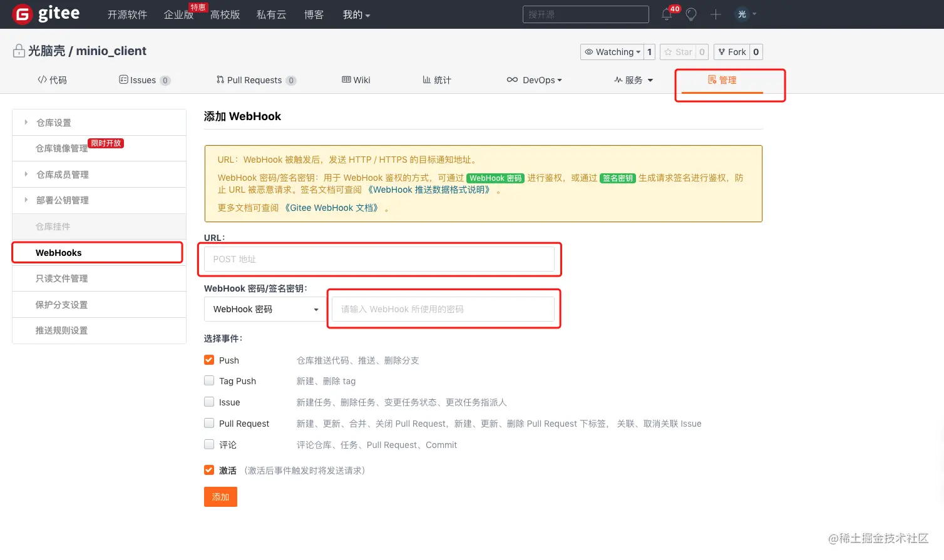Check the Pull Request event checkbox

209,423
